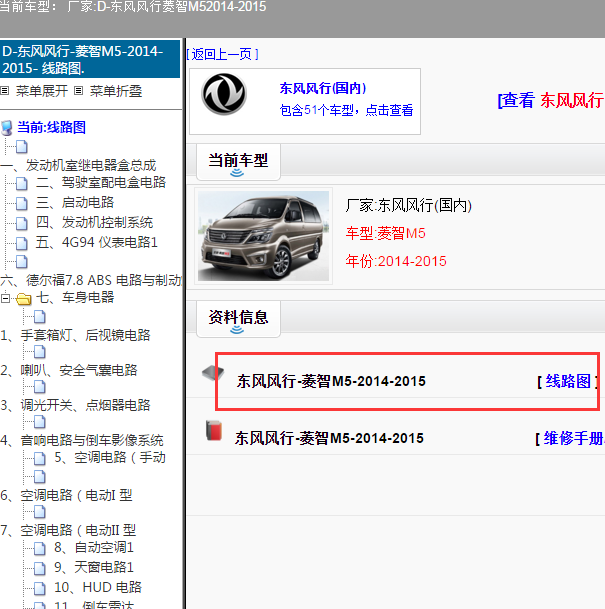This screenshot has width=605, height=609.
Task: Click the 年份:2014-2015 red text
Action: click(396, 261)
